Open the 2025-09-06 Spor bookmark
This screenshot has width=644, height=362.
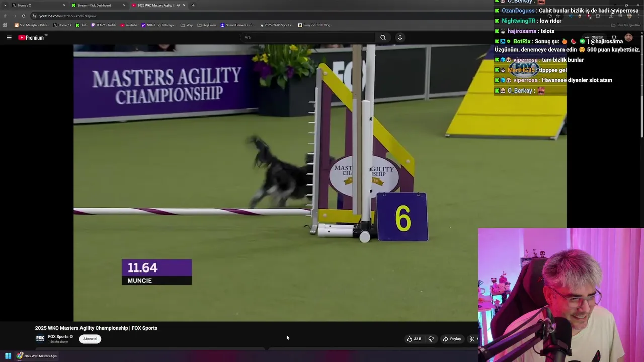coord(276,25)
